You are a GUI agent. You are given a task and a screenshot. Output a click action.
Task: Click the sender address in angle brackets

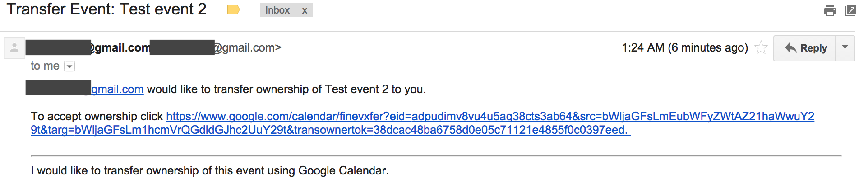click(216, 47)
